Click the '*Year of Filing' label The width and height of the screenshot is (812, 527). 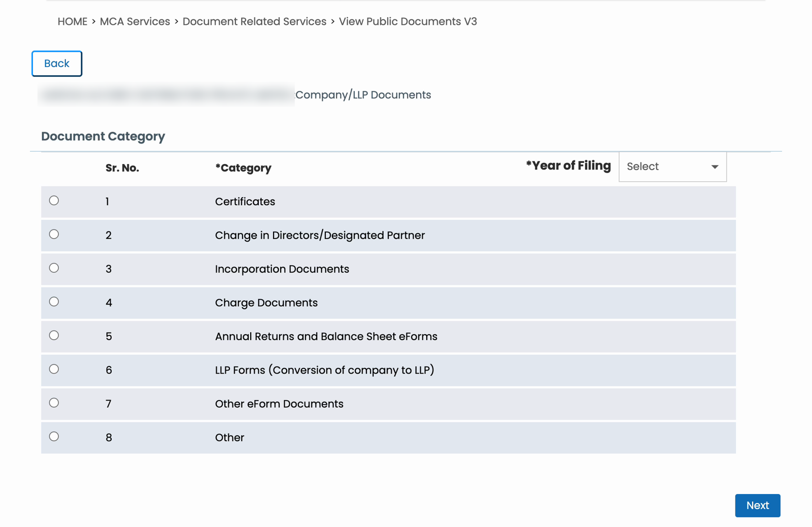[x=568, y=166]
